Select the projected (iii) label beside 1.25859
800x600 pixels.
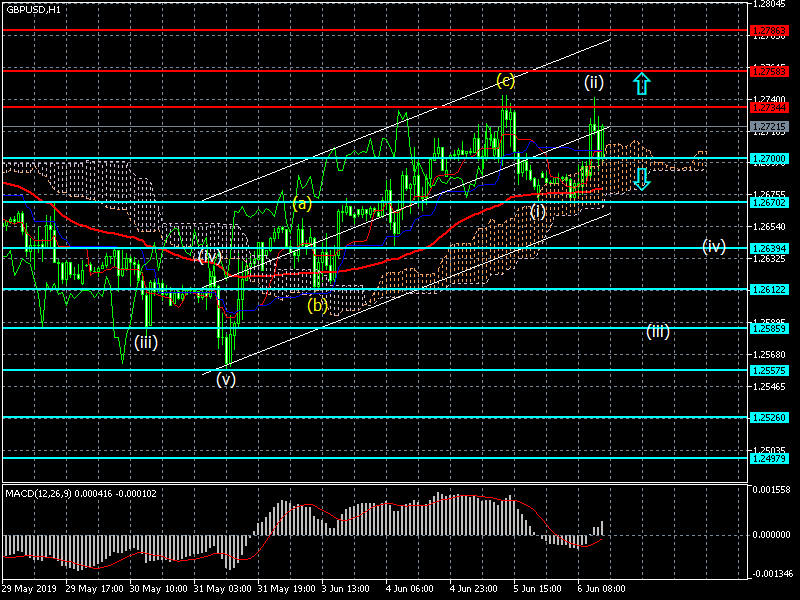click(658, 332)
